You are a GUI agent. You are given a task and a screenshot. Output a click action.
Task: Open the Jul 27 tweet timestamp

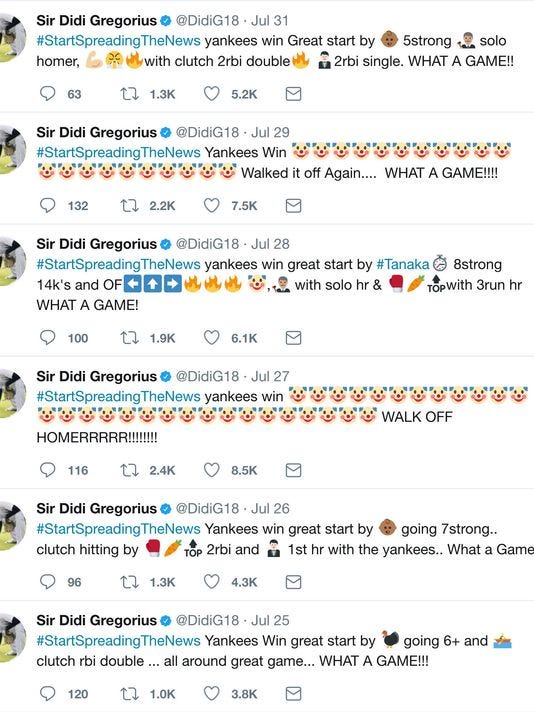(x=270, y=376)
